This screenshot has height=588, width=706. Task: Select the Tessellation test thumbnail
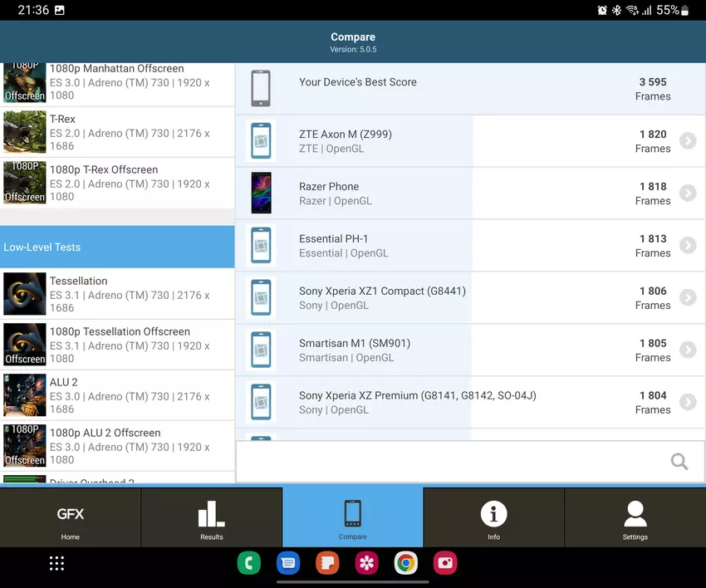click(25, 294)
